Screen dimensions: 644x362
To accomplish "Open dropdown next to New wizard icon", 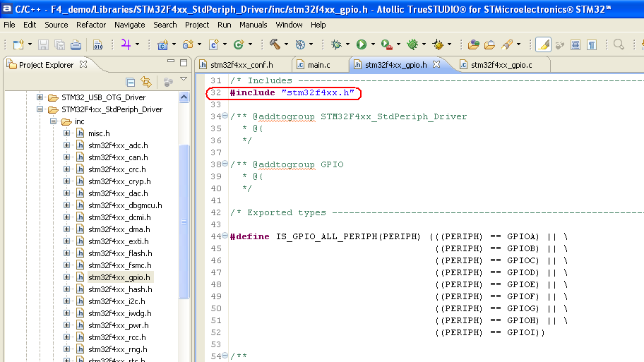I will pos(30,44).
